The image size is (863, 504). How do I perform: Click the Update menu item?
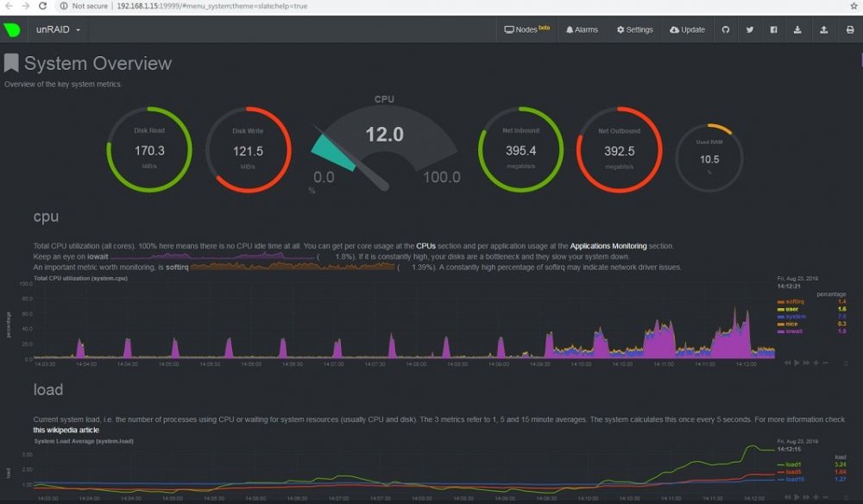click(x=687, y=29)
